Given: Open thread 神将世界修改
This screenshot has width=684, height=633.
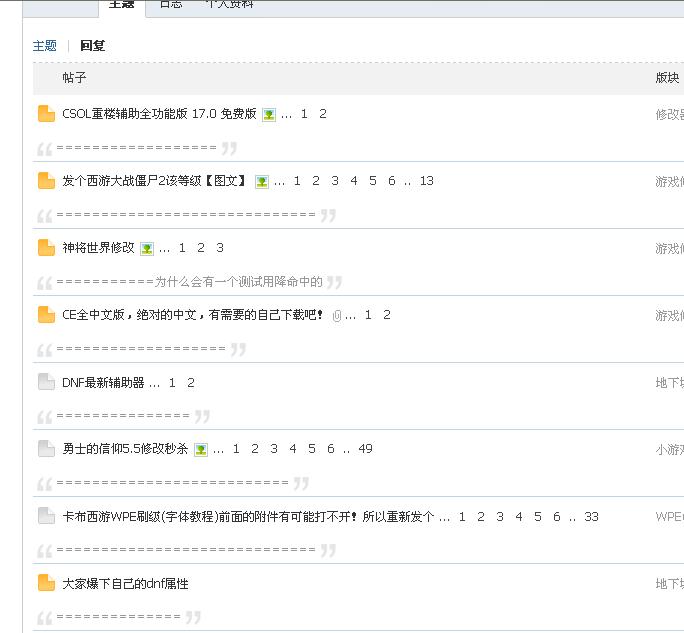Looking at the screenshot, I should [98, 248].
